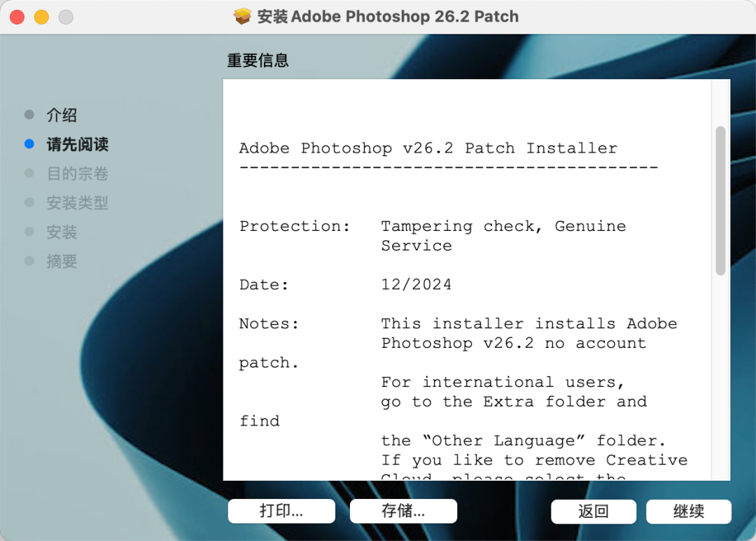Go back with the 返回 button
This screenshot has width=756, height=541.
point(594,512)
